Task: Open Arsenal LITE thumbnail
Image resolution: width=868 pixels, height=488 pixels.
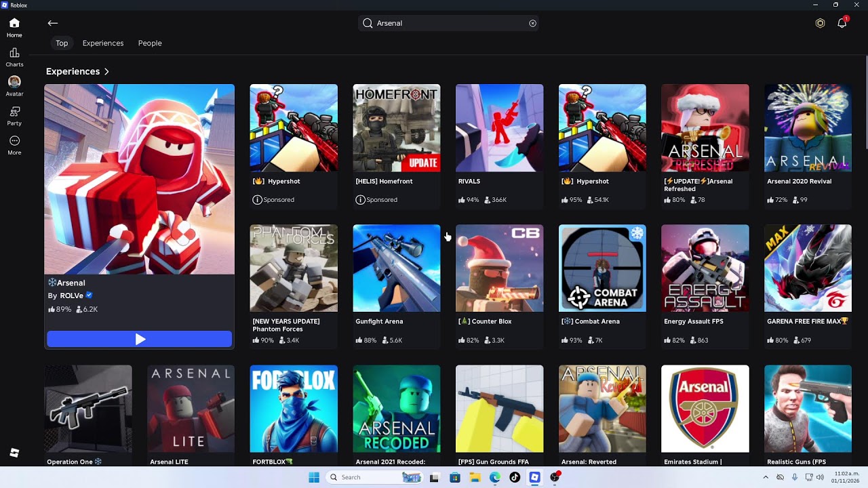Action: (x=191, y=409)
